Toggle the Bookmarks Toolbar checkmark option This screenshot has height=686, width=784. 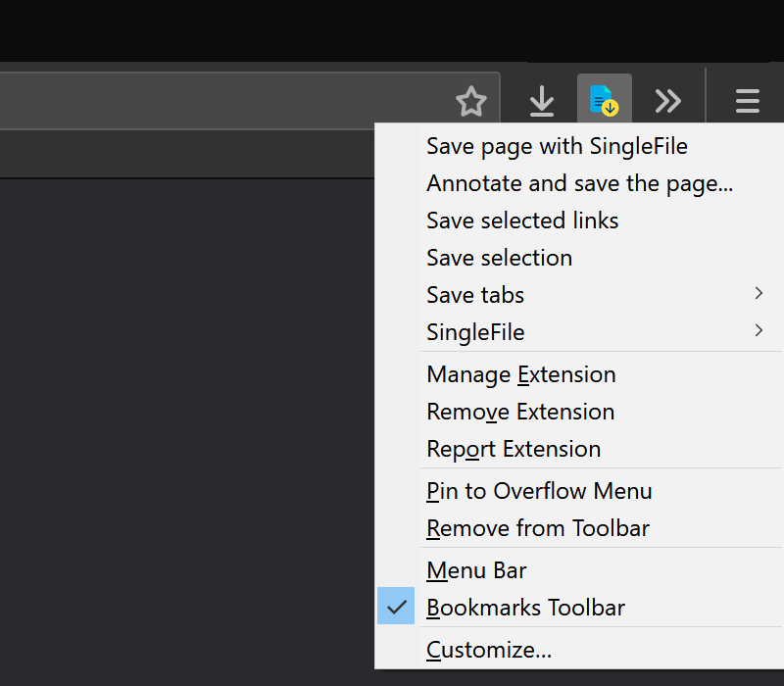525,608
